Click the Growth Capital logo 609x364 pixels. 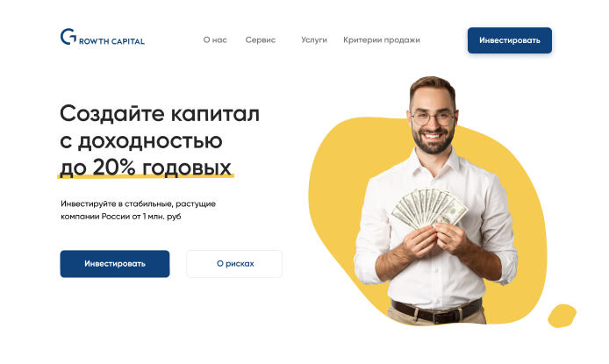coord(103,37)
